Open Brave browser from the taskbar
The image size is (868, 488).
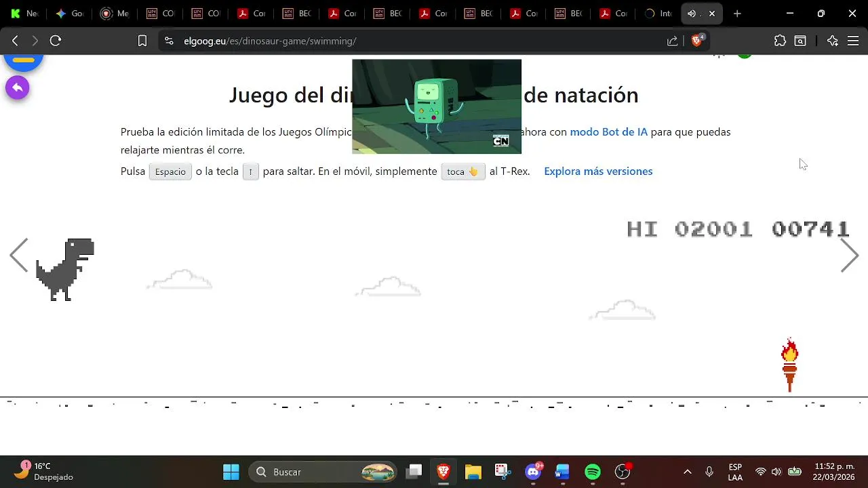tap(443, 472)
